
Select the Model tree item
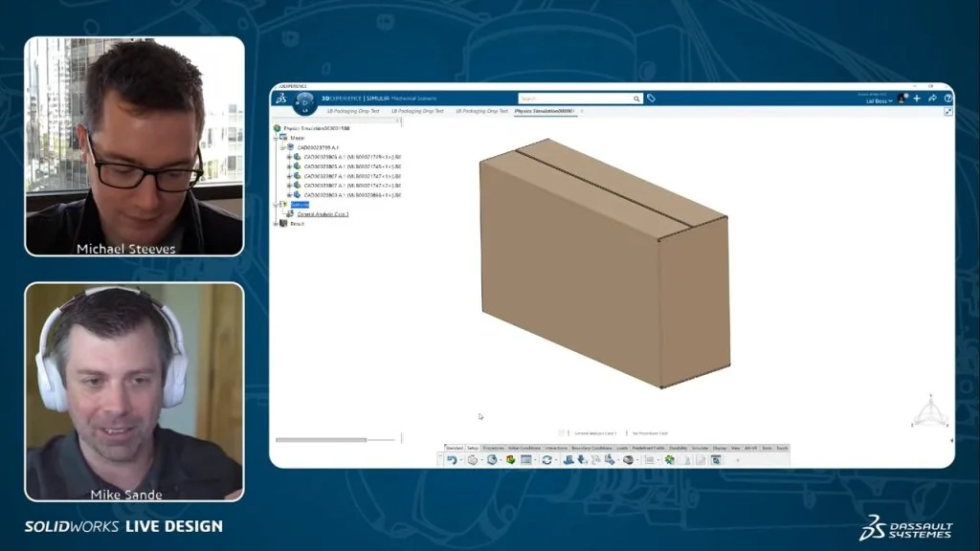pos(298,138)
